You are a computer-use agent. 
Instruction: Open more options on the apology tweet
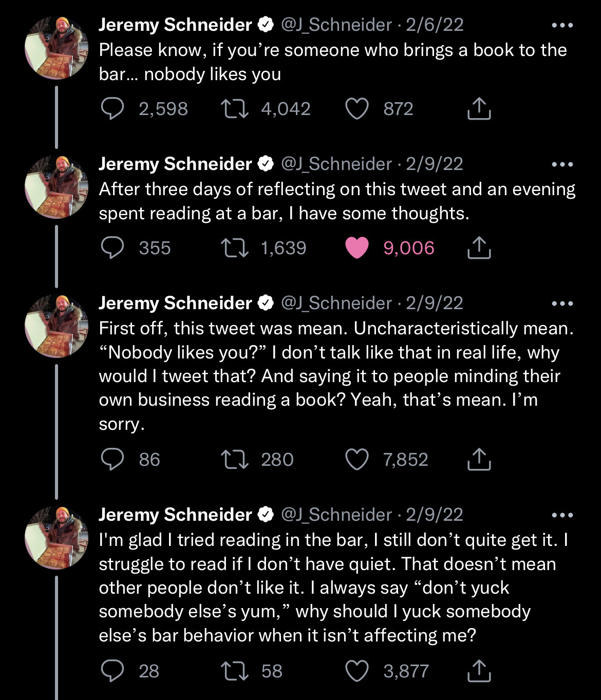562,304
